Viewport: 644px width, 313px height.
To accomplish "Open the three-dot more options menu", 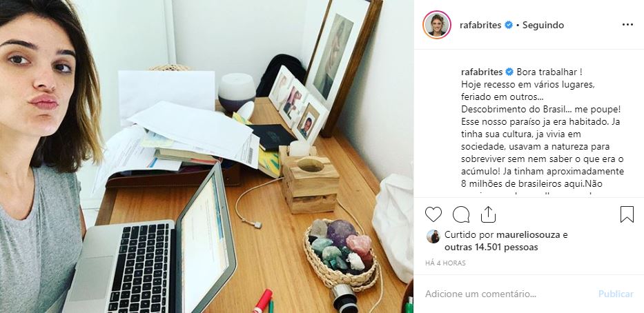I will (627, 25).
